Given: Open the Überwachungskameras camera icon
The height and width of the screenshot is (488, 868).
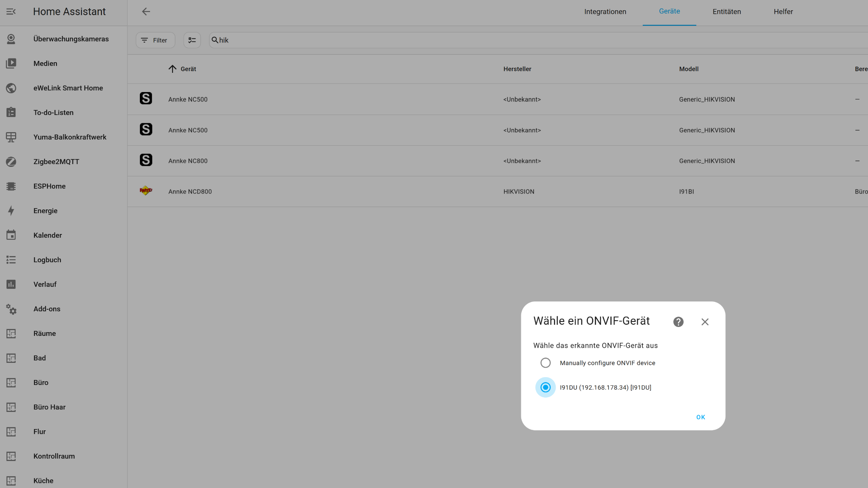Looking at the screenshot, I should [11, 39].
